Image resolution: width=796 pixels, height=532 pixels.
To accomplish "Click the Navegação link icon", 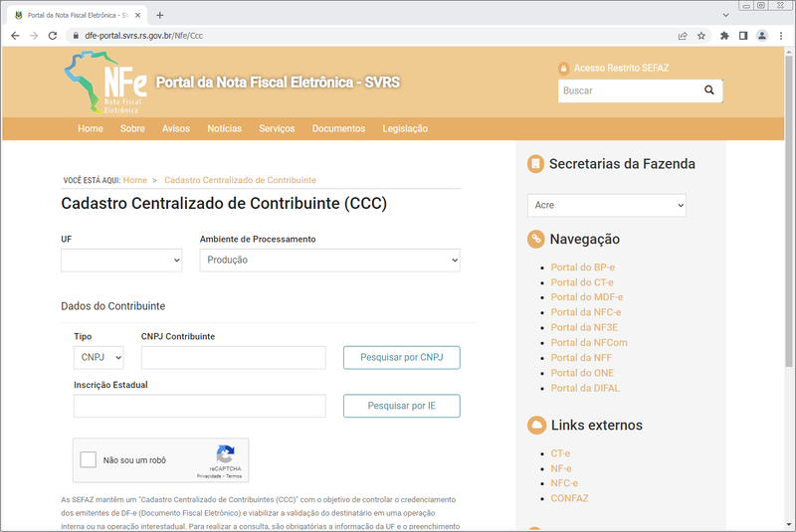I will click(x=535, y=239).
